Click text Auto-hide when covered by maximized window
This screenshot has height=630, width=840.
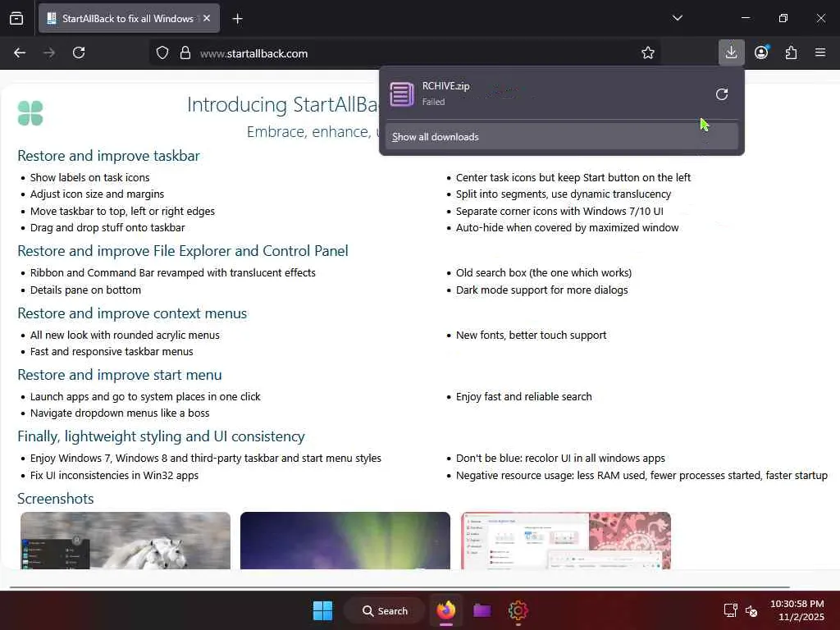(x=567, y=228)
